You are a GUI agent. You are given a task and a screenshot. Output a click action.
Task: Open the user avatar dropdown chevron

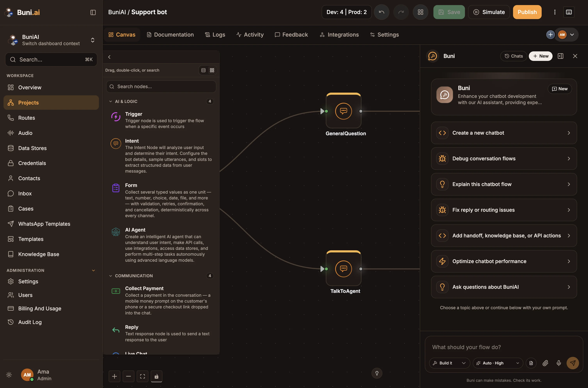click(x=572, y=35)
